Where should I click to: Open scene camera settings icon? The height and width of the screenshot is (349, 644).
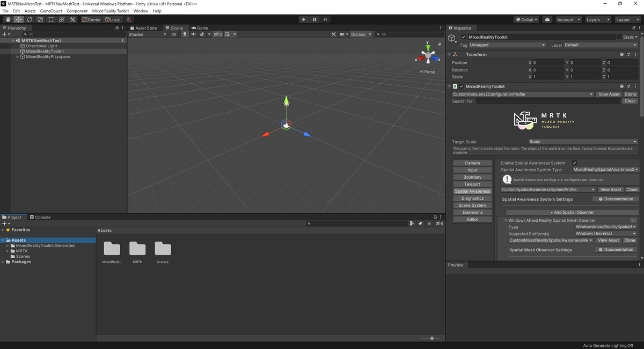pyautogui.click(x=342, y=34)
